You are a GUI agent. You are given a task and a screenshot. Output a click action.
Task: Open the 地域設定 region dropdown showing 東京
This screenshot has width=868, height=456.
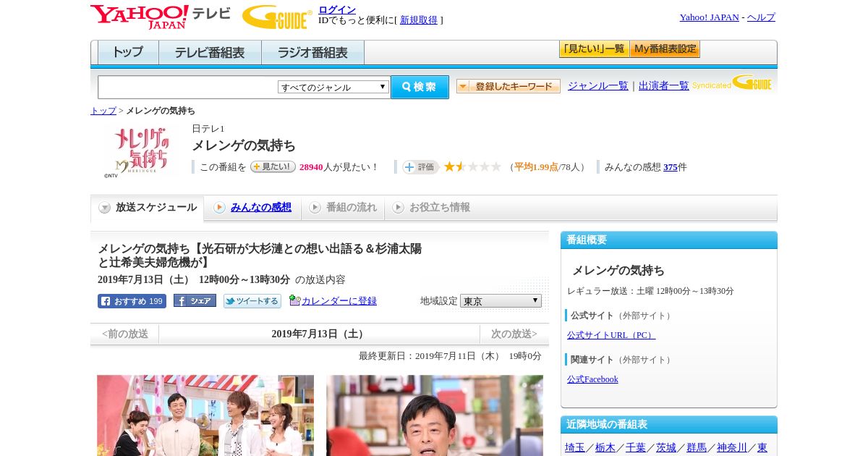[501, 301]
